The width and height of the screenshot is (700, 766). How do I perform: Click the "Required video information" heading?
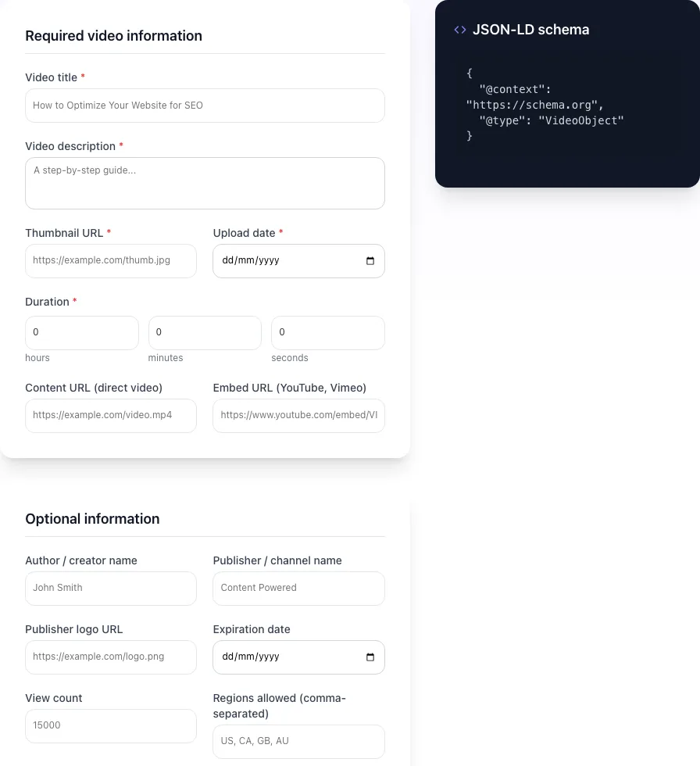[114, 36]
